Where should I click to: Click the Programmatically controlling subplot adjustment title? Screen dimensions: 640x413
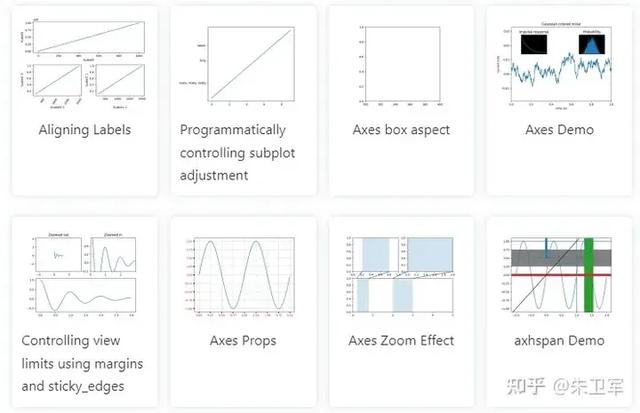coord(237,153)
